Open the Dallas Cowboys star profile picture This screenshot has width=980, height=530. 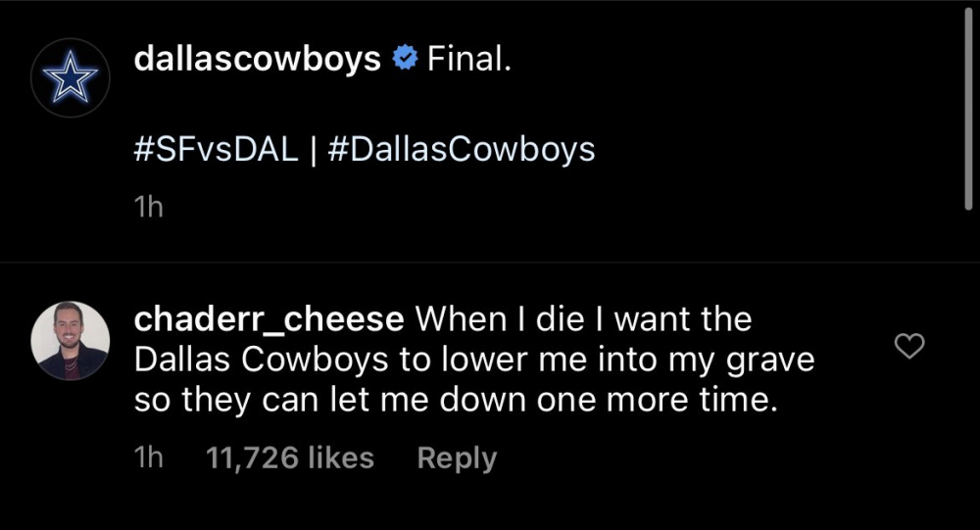70,81
